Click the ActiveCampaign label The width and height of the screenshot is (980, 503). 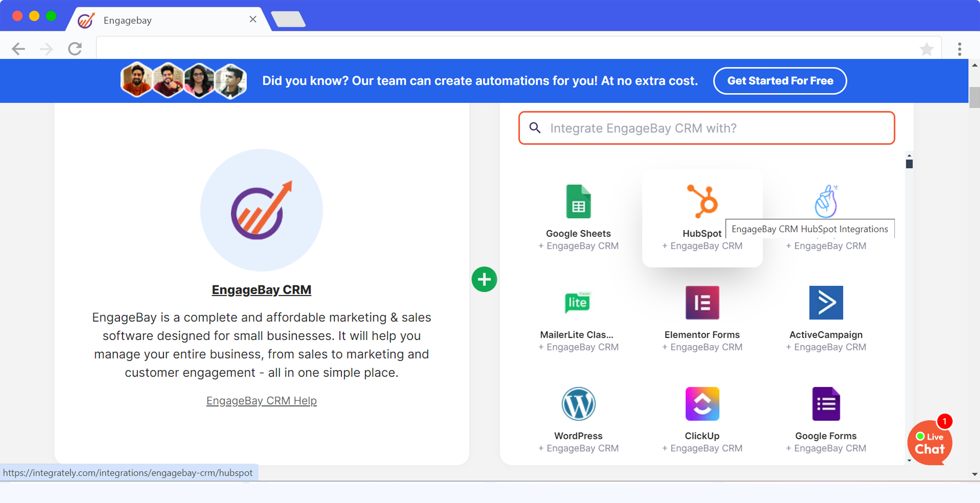pos(826,335)
